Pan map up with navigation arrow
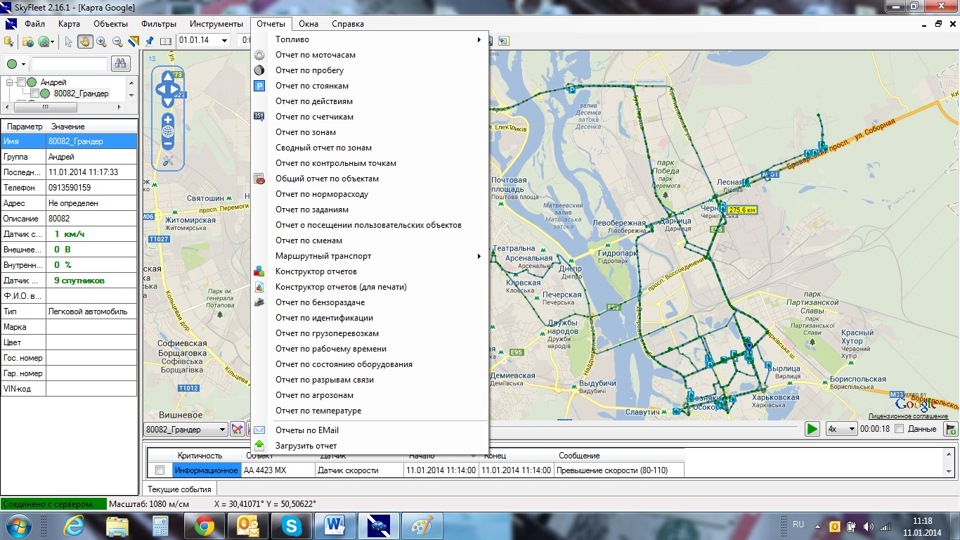 click(167, 77)
